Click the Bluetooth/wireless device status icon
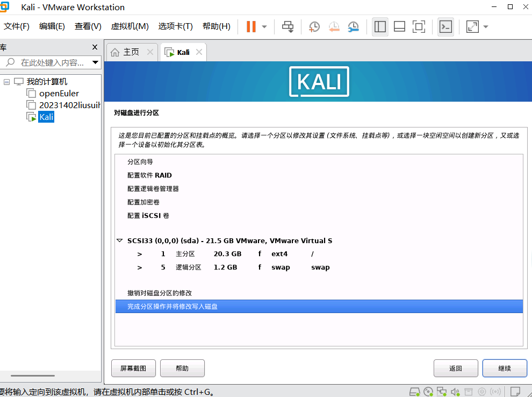 coord(495,392)
